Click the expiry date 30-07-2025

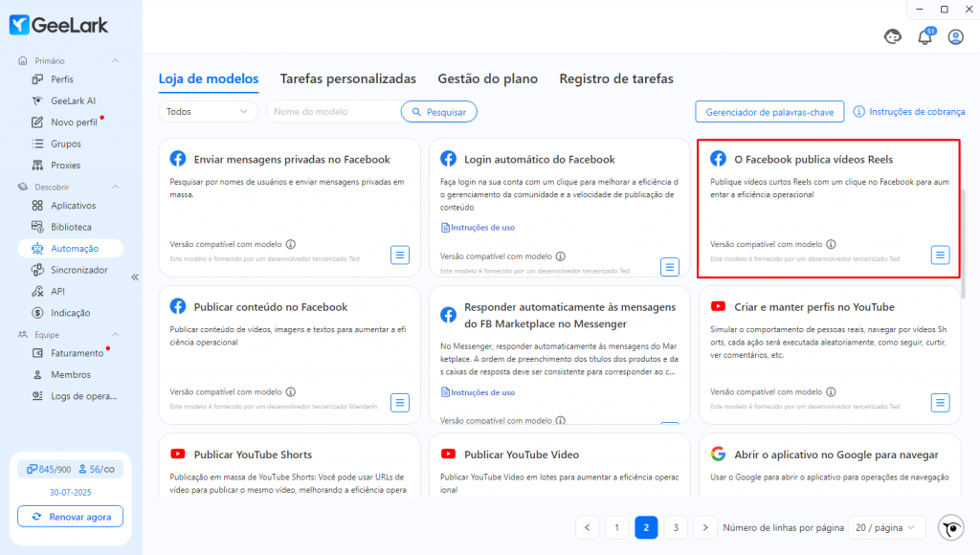(x=71, y=493)
